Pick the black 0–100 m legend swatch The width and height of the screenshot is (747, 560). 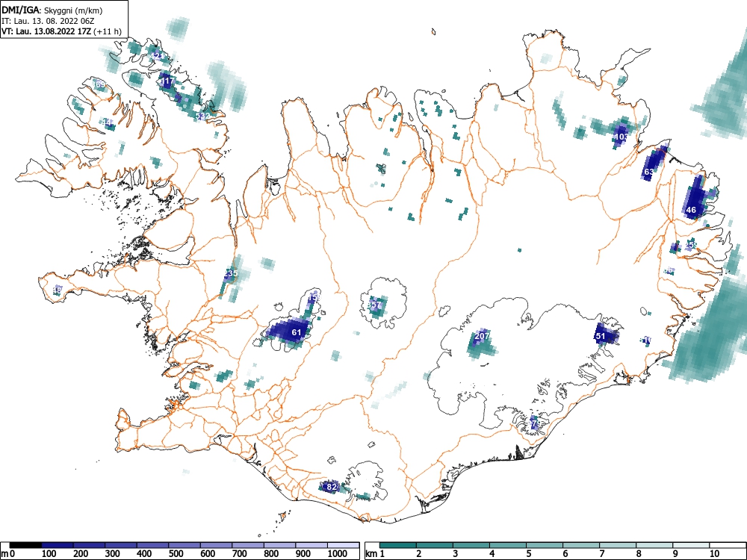[25, 545]
